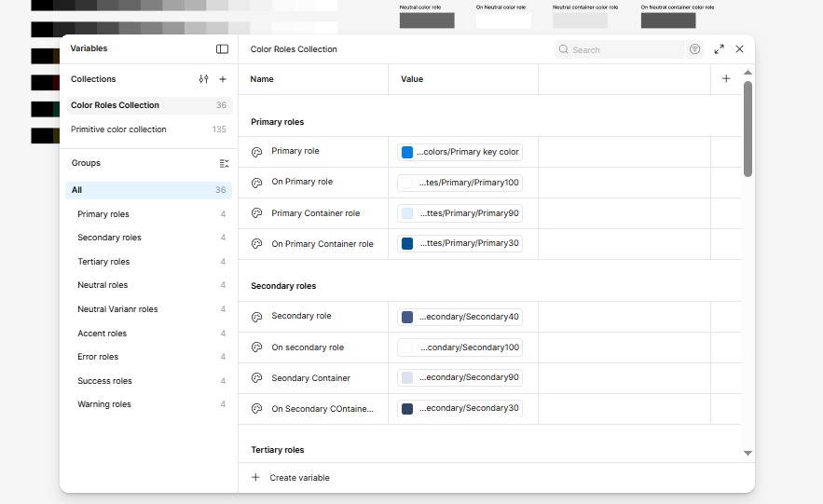
Task: Collapse all groups icon
Action: pos(224,164)
